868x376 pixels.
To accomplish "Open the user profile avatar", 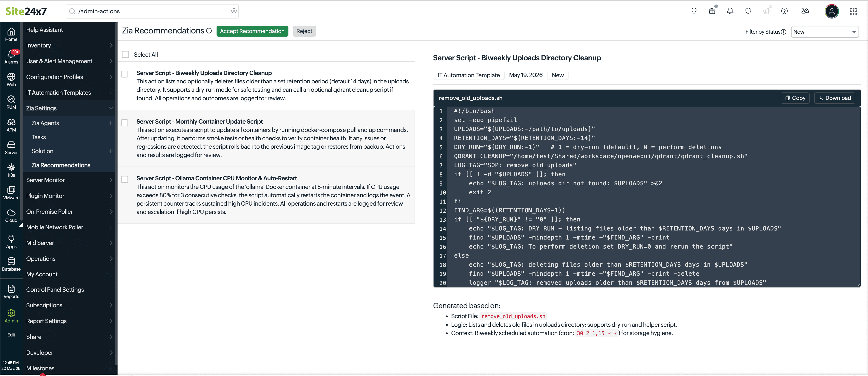I will tap(832, 11).
